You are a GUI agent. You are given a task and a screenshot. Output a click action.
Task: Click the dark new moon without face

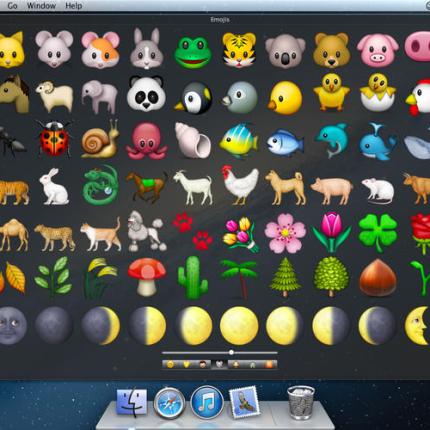click(54, 326)
